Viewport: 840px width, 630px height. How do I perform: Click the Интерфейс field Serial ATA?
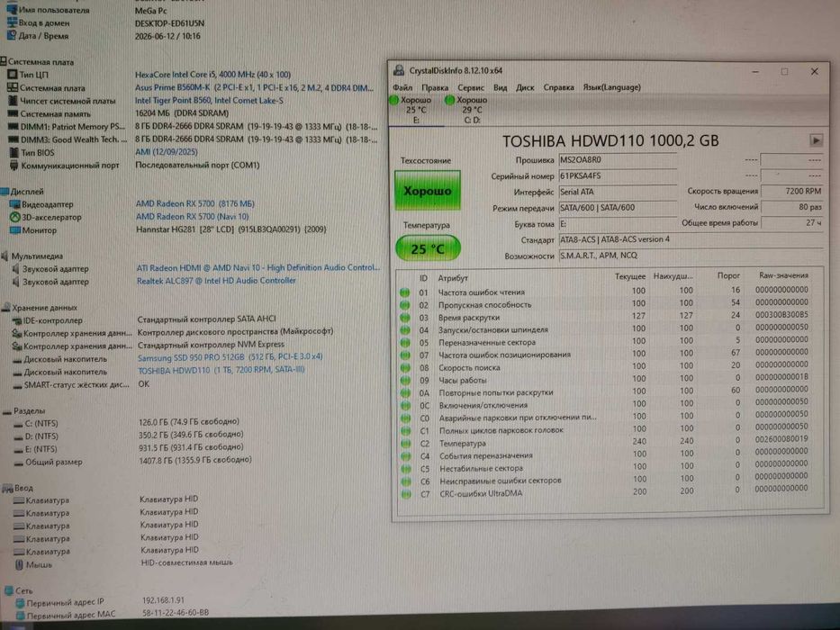617,191
